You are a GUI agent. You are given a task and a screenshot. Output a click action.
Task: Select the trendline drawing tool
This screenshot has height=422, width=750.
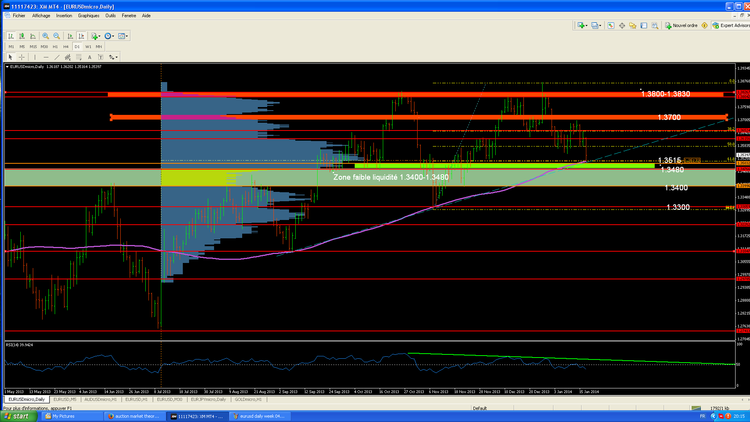tap(57, 57)
